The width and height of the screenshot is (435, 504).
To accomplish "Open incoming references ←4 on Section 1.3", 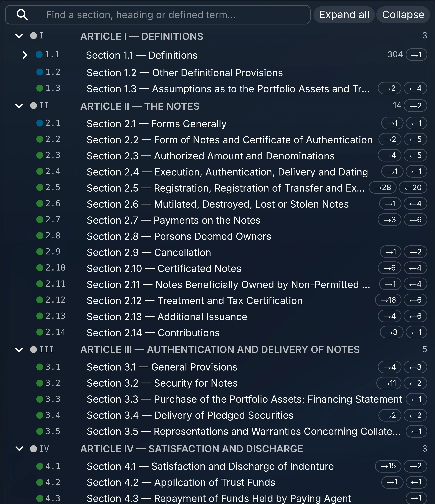I will pyautogui.click(x=415, y=88).
